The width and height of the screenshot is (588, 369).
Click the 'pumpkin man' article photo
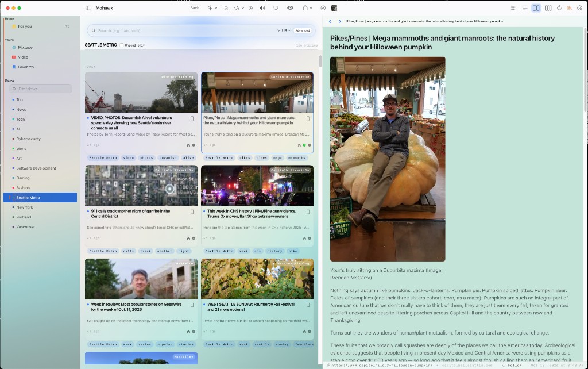click(388, 159)
